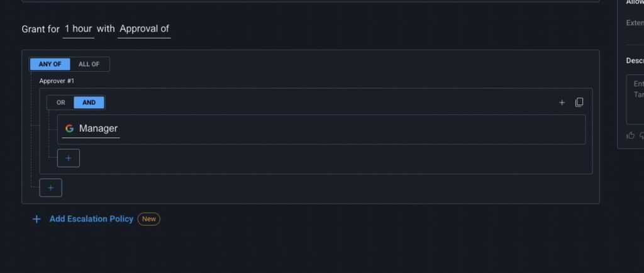
Task: Click the Google logo icon beside Manager
Action: (x=69, y=128)
